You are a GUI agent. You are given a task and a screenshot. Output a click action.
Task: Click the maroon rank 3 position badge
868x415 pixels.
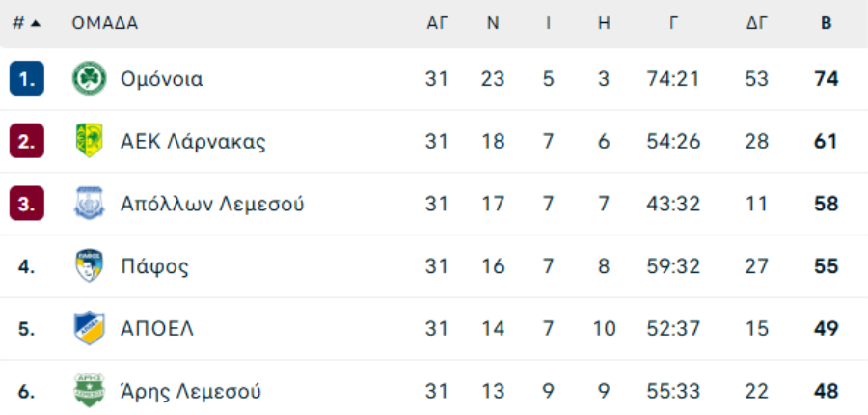click(x=27, y=204)
